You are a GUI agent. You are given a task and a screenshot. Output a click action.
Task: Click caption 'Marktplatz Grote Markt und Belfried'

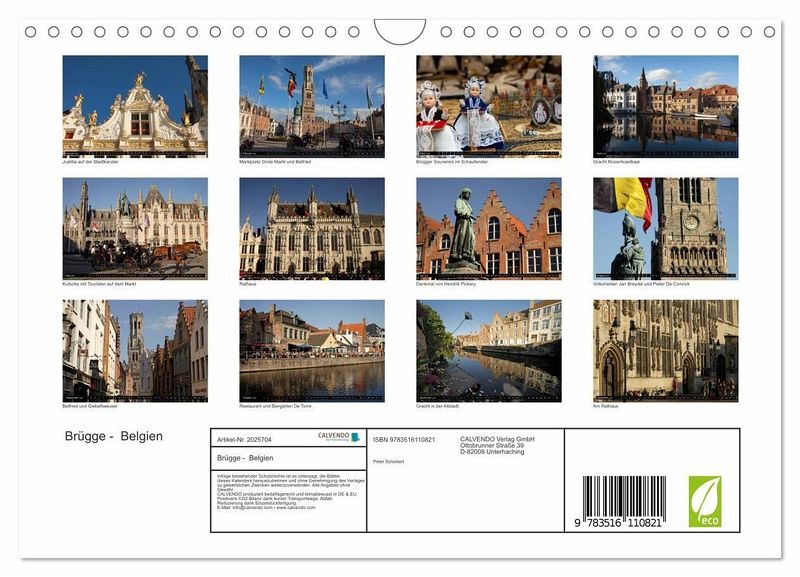275,162
